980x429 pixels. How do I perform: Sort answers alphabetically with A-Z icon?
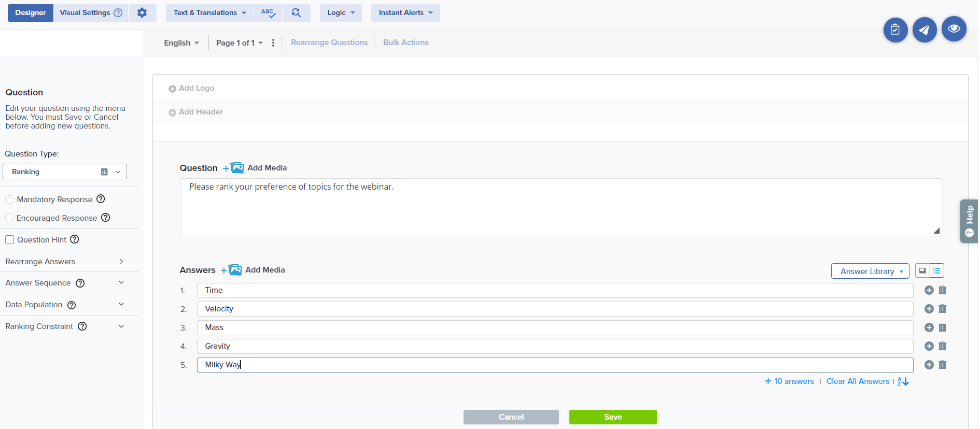click(903, 381)
